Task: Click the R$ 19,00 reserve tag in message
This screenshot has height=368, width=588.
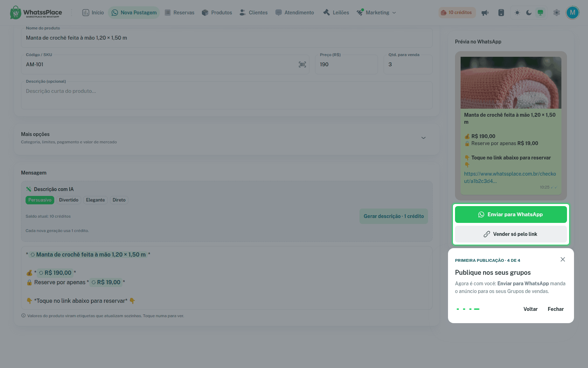Action: [x=106, y=282]
